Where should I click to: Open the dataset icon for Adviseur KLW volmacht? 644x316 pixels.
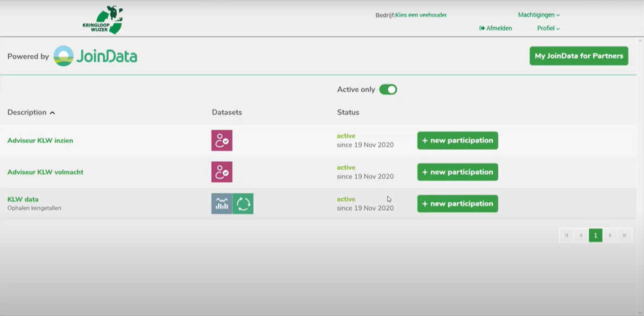click(x=222, y=172)
